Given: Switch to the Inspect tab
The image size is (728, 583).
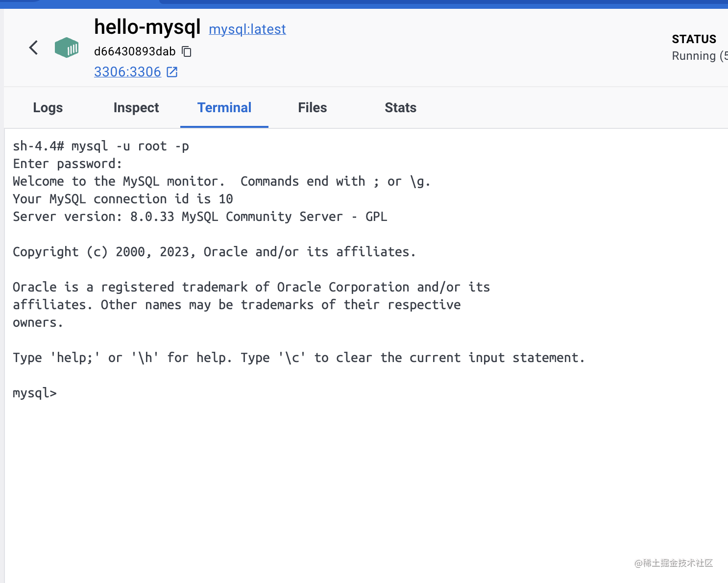Looking at the screenshot, I should [x=136, y=108].
